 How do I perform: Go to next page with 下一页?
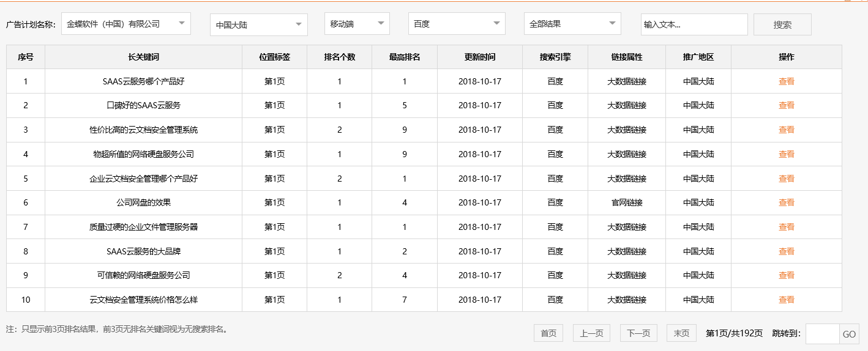coord(638,333)
